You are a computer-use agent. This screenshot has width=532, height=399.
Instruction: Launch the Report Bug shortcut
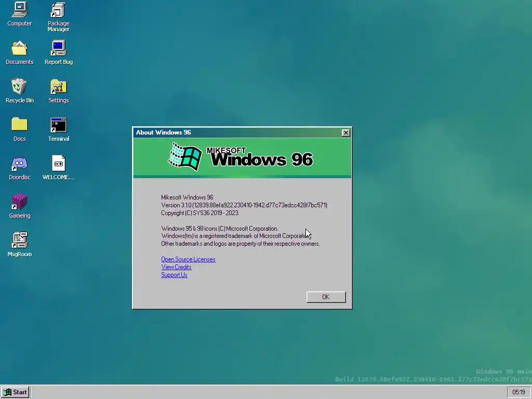click(x=58, y=52)
